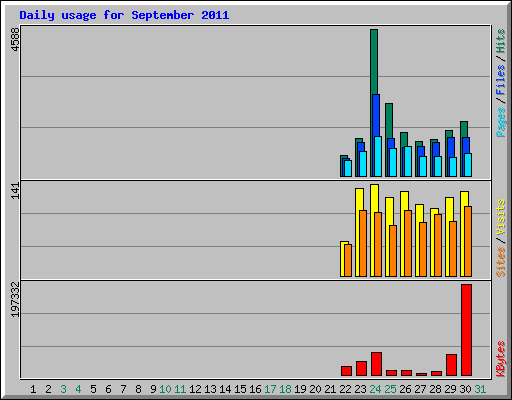
Task: Click the green day 17 label
Action: [270, 389]
